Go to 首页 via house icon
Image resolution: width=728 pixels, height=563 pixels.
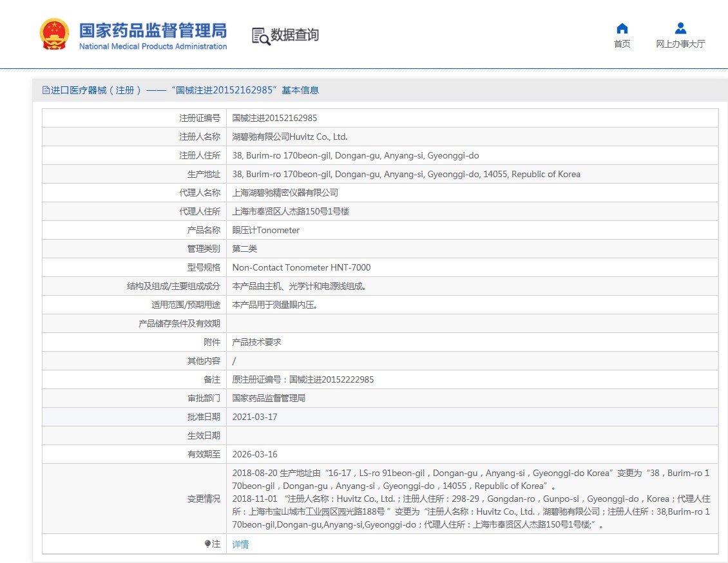(x=622, y=29)
